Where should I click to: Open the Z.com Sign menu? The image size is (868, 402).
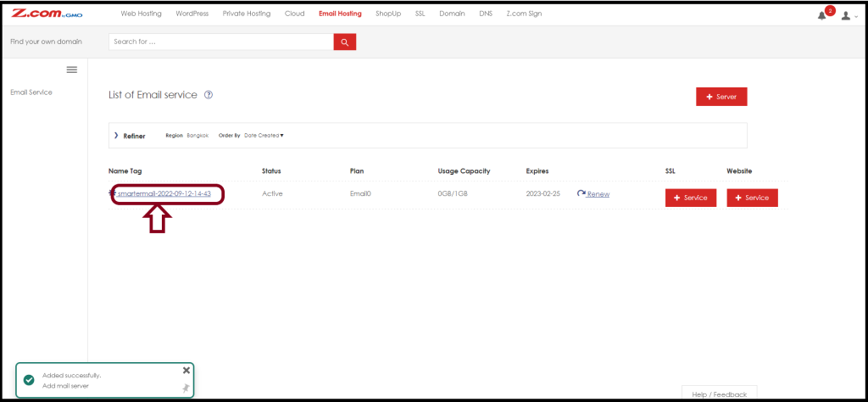click(524, 14)
